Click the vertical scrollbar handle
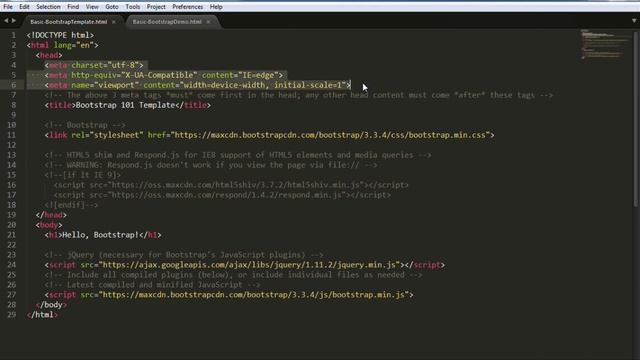 coord(636,118)
